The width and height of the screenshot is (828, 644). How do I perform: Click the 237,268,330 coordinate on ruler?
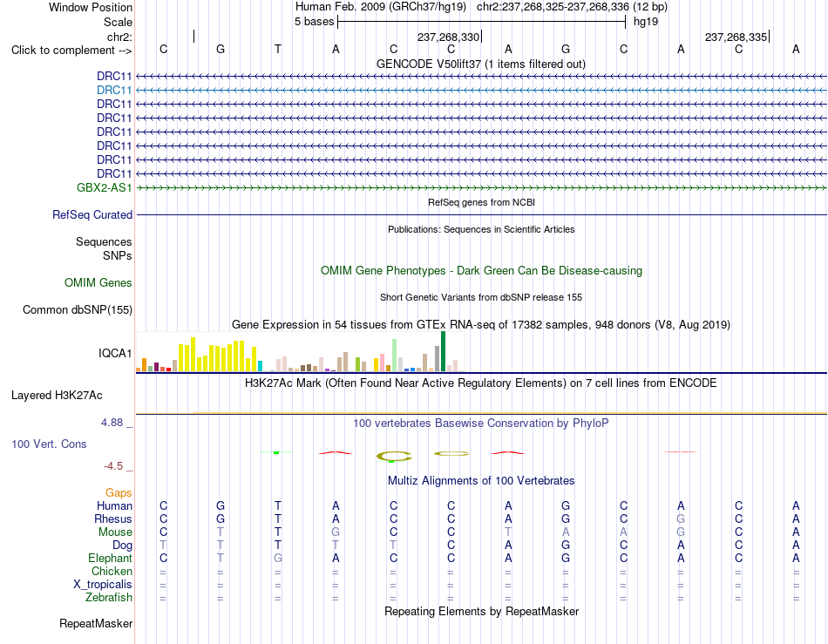point(448,37)
